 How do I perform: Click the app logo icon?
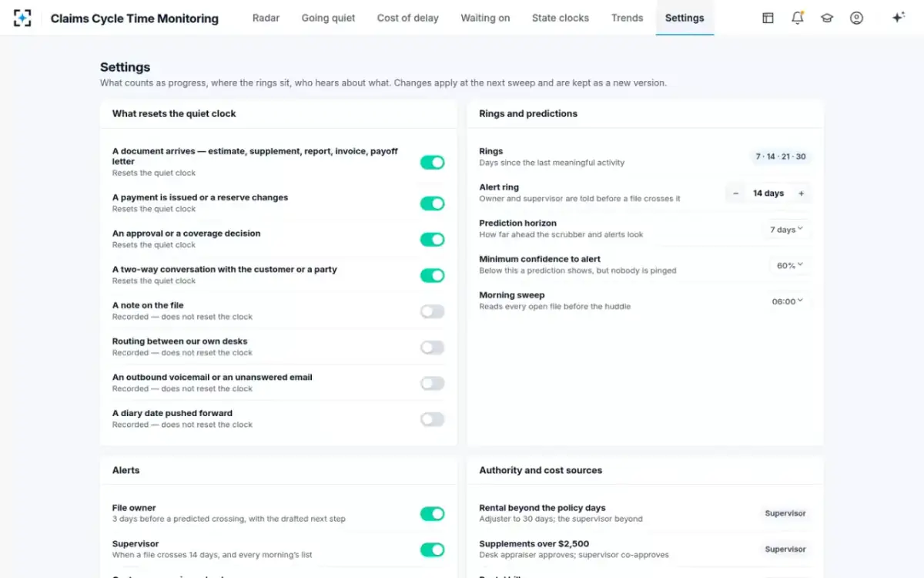(x=22, y=18)
